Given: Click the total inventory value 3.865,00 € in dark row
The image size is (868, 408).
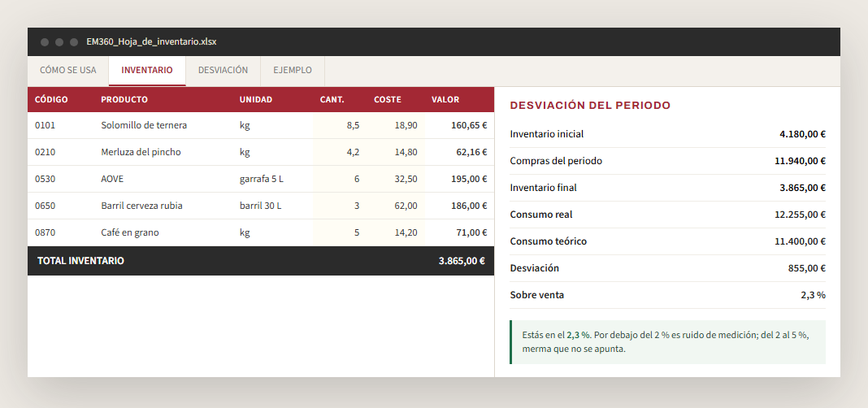Looking at the screenshot, I should pyautogui.click(x=462, y=261).
